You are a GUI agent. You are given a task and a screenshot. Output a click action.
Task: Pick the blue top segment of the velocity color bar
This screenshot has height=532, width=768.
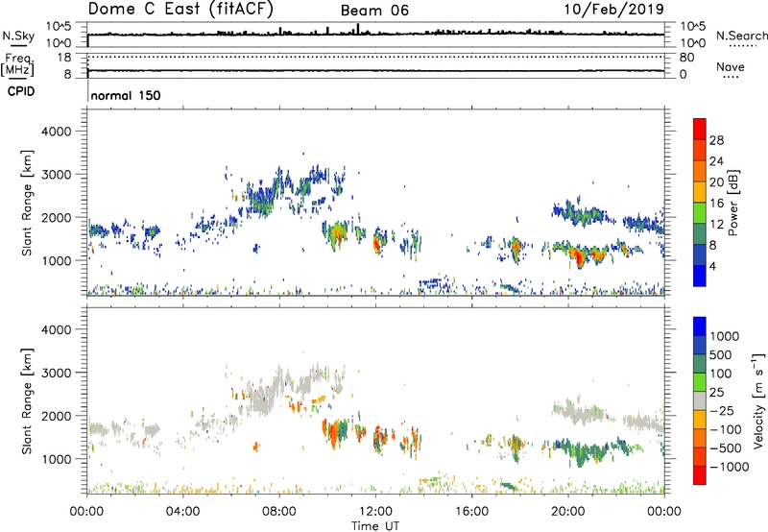(x=700, y=326)
